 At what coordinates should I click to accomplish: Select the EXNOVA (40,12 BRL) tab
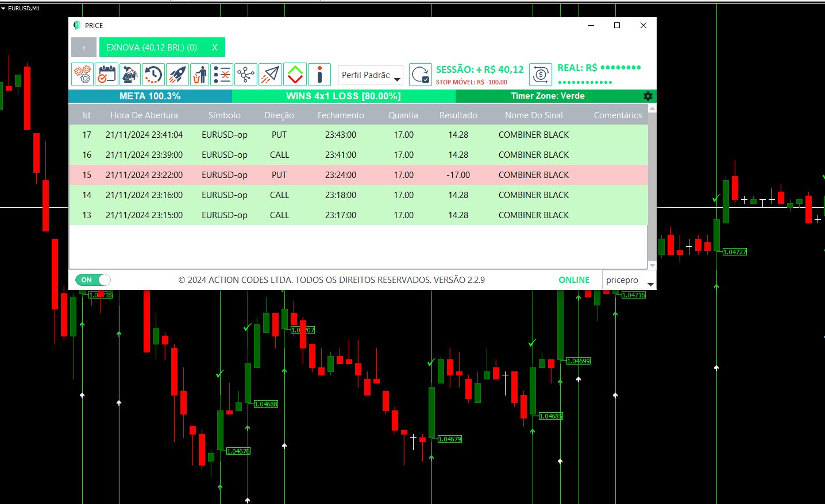point(152,48)
